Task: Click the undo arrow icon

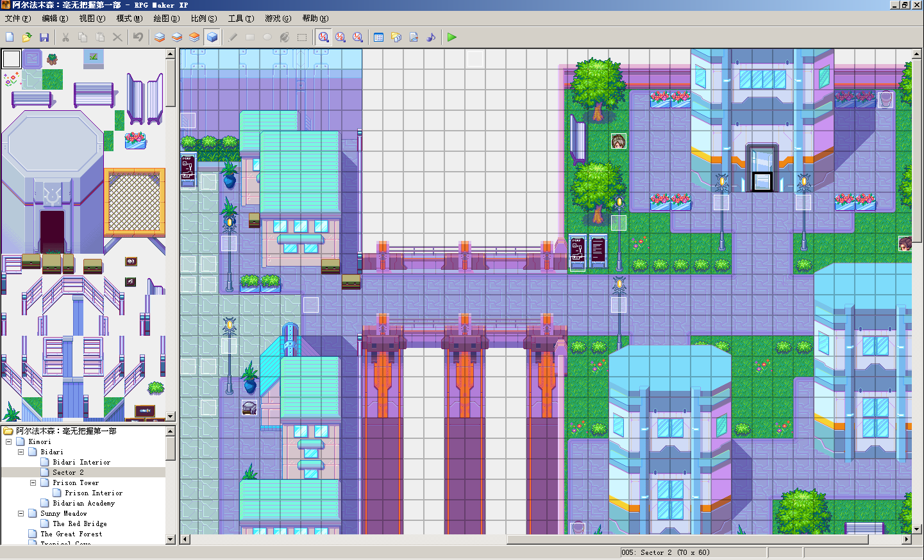Action: click(x=138, y=37)
